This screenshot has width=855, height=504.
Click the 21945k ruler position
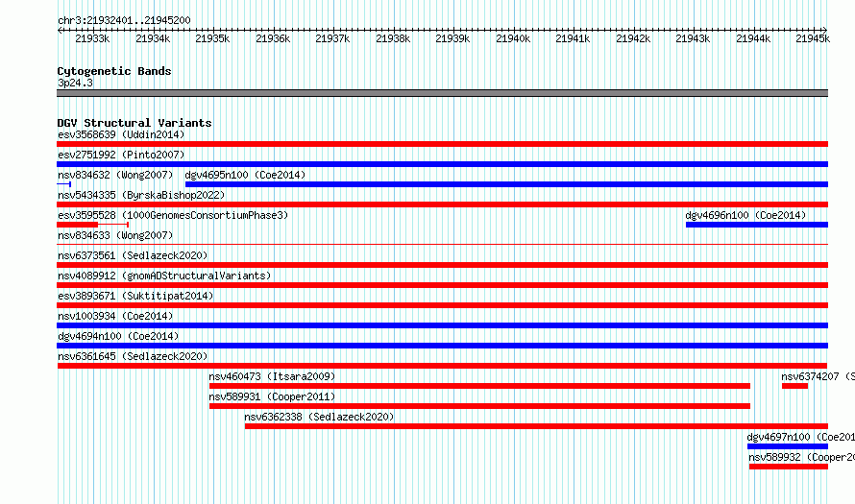[813, 38]
